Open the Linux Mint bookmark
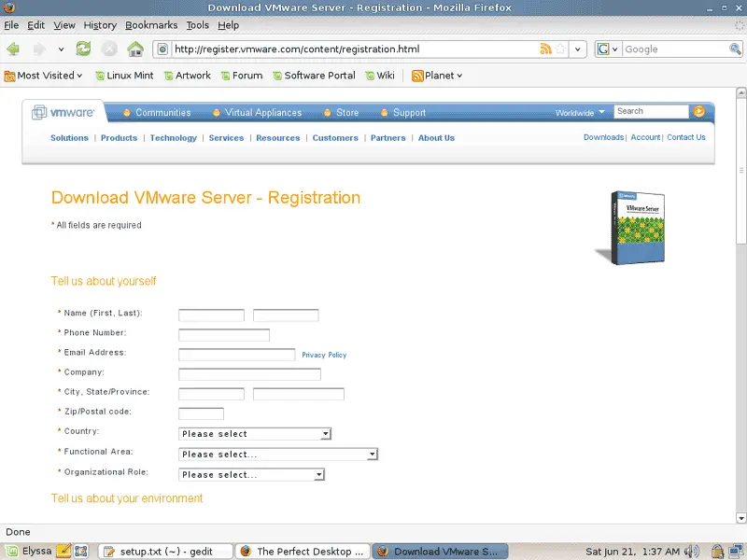The width and height of the screenshot is (747, 560). point(124,76)
